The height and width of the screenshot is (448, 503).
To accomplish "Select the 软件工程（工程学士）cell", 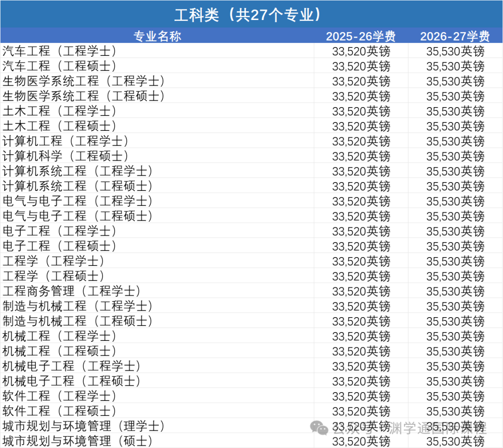I will point(60,396).
